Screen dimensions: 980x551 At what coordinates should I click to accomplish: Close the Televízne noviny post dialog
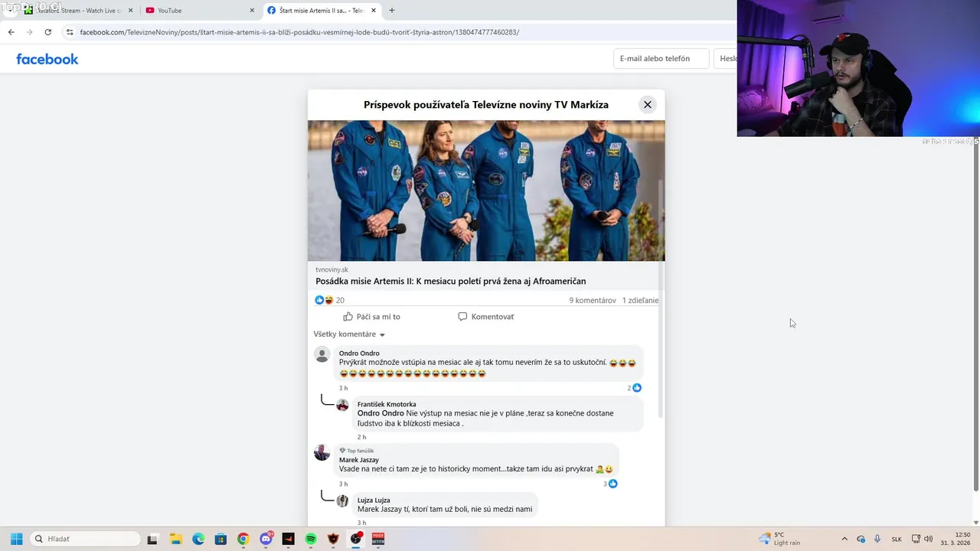648,105
